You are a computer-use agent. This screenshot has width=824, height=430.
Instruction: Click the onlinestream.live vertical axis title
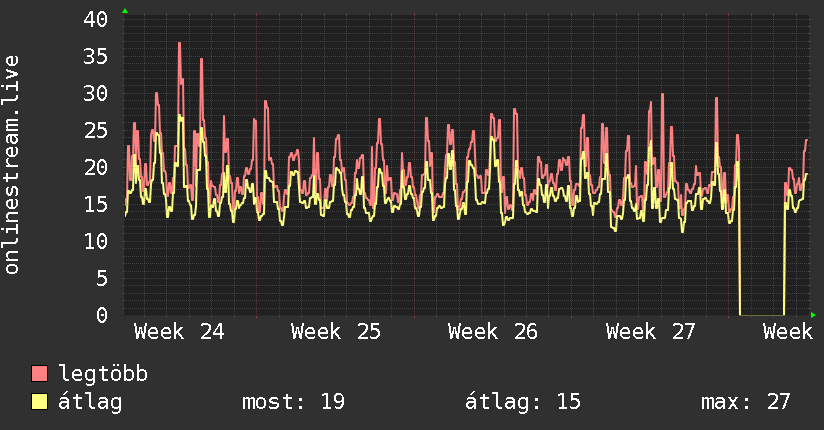(x=11, y=165)
